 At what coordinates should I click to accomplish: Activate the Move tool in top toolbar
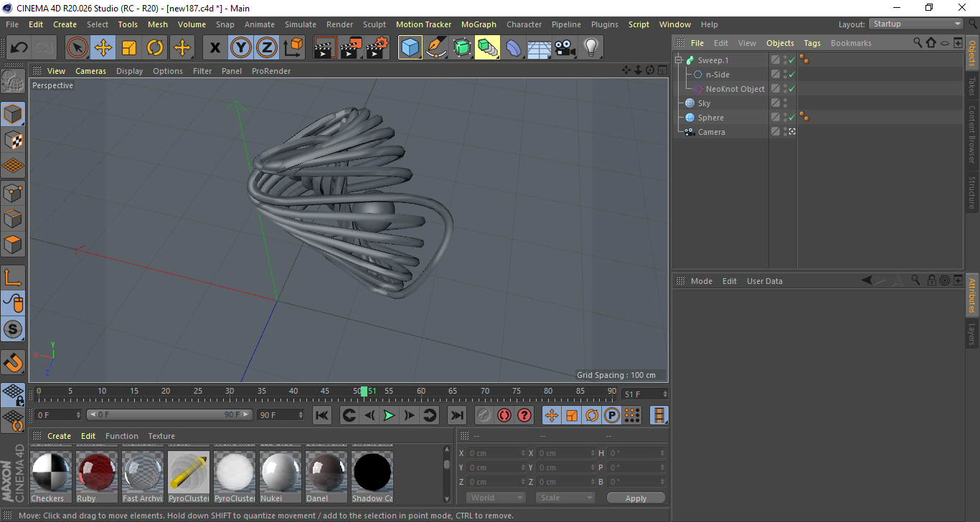click(x=103, y=48)
